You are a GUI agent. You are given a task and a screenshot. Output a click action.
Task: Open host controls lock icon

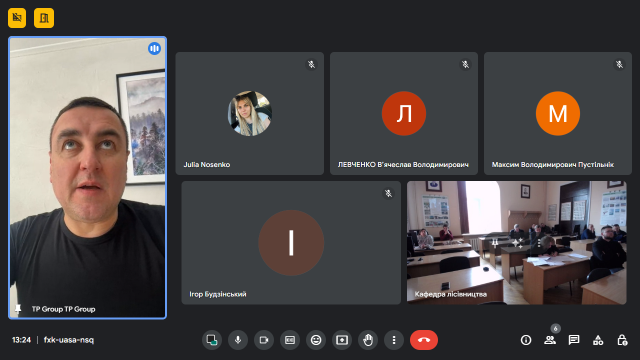(622, 340)
